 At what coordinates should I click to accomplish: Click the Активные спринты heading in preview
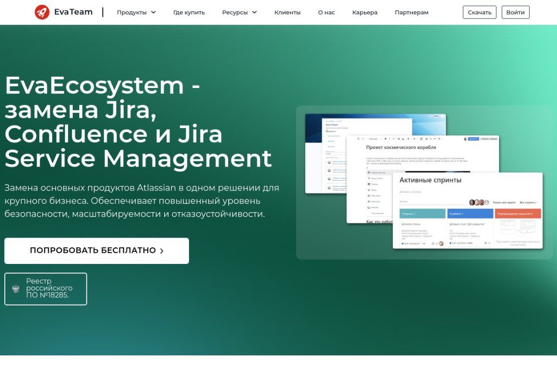430,180
